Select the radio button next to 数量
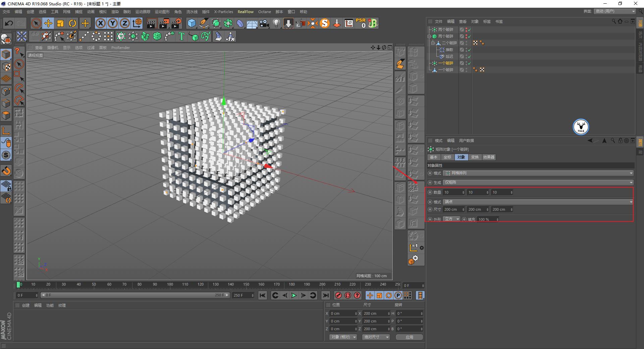 [430, 192]
